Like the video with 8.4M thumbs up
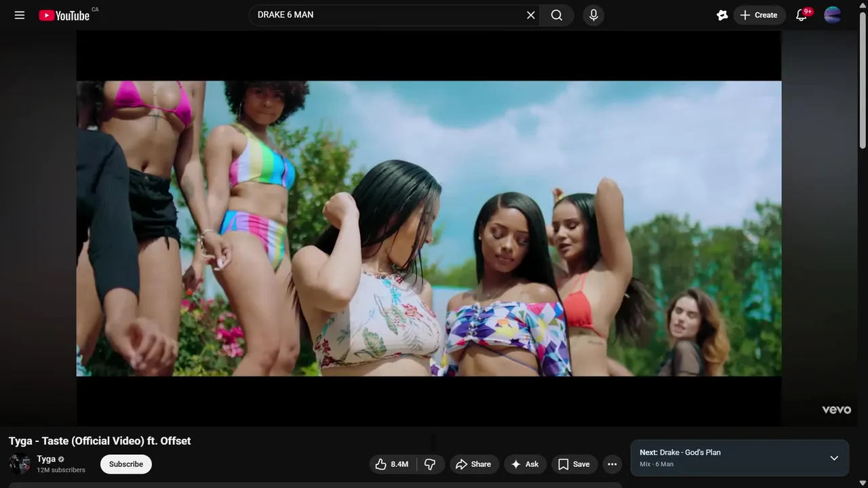868x488 pixels. tap(392, 464)
